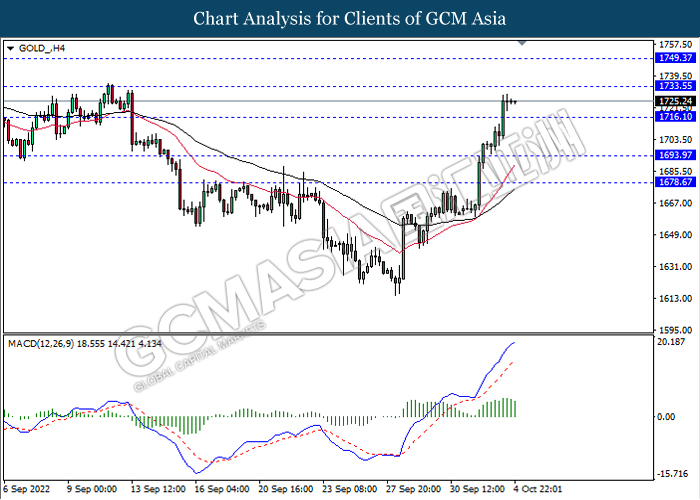This screenshot has height=500, width=700.
Task: Select the 1733.55 price level label
Action: (675, 86)
